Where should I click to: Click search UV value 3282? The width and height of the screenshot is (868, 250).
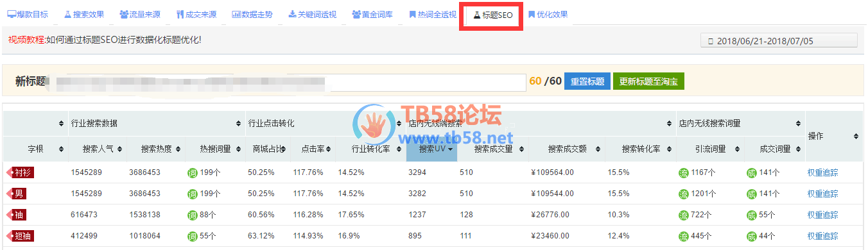pyautogui.click(x=417, y=194)
